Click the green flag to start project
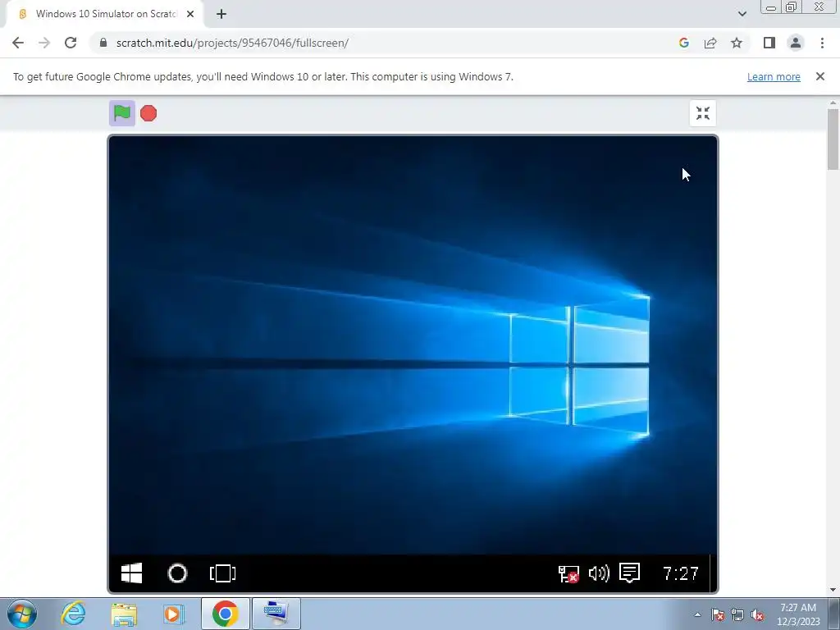This screenshot has width=840, height=630. (x=122, y=113)
